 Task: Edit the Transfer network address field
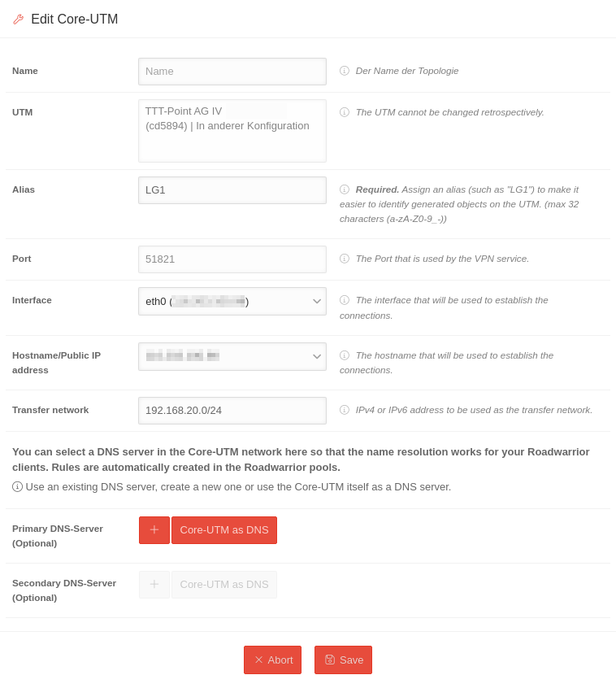232,411
